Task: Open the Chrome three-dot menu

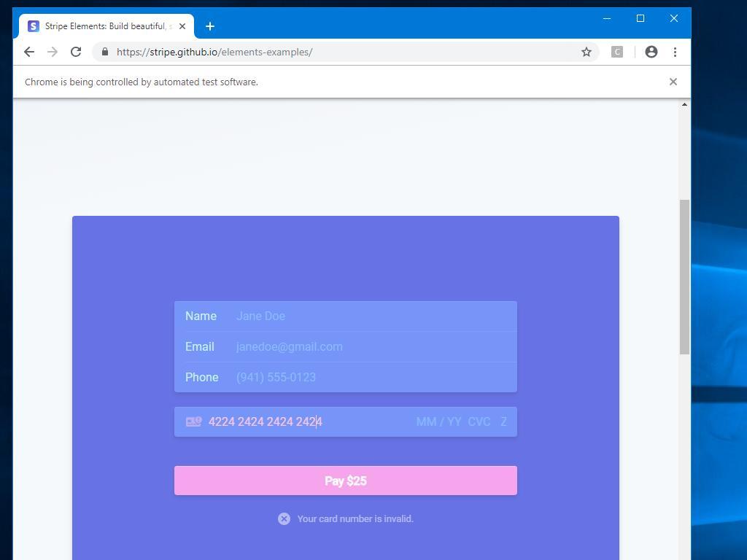Action: click(675, 52)
